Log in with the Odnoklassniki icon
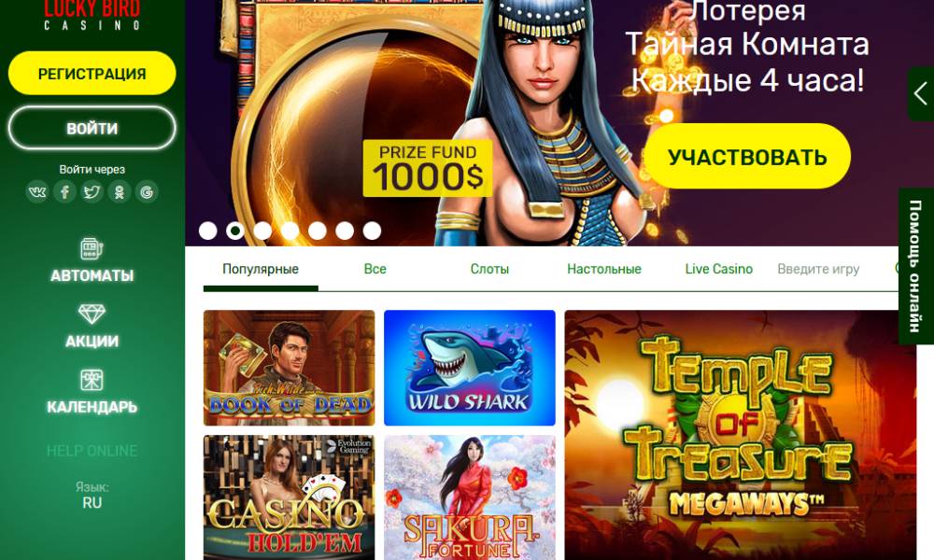Image resolution: width=934 pixels, height=560 pixels. tap(120, 192)
